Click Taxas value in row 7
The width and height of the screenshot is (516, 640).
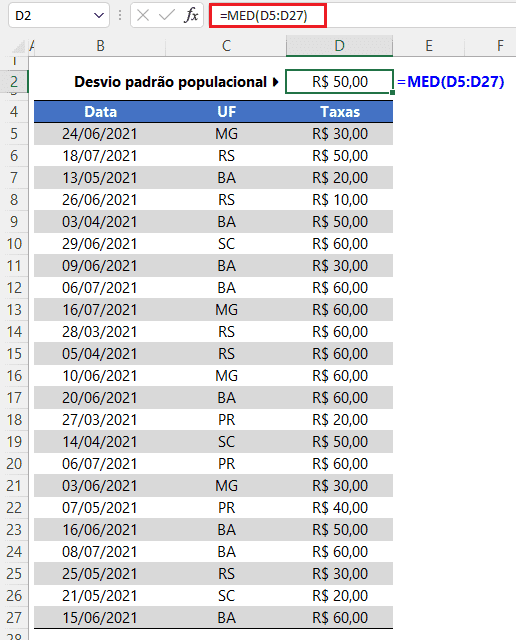coord(340,178)
